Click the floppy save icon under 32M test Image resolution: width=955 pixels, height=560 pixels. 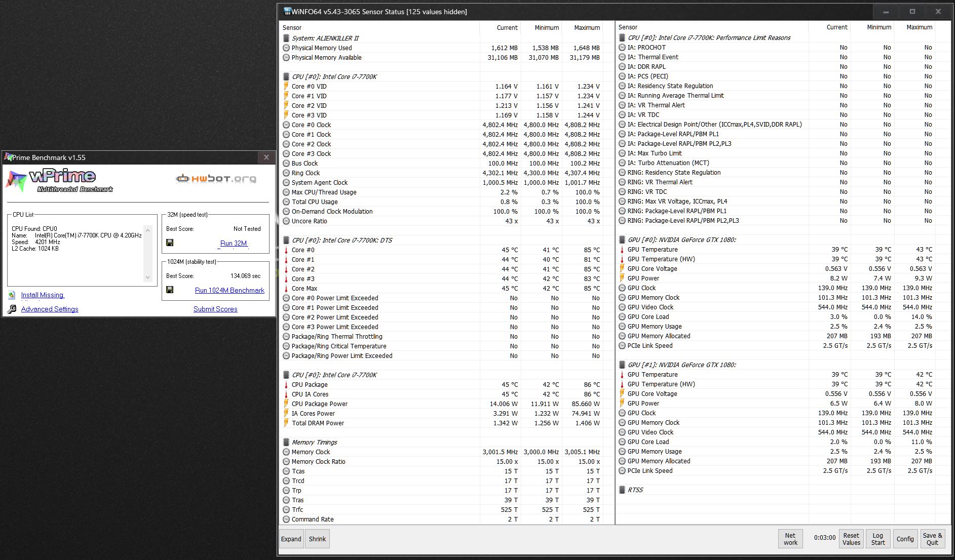[x=170, y=243]
